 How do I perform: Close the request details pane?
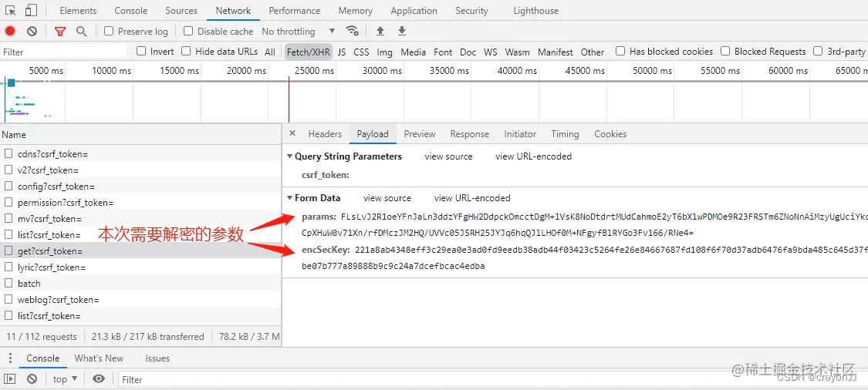tap(293, 133)
